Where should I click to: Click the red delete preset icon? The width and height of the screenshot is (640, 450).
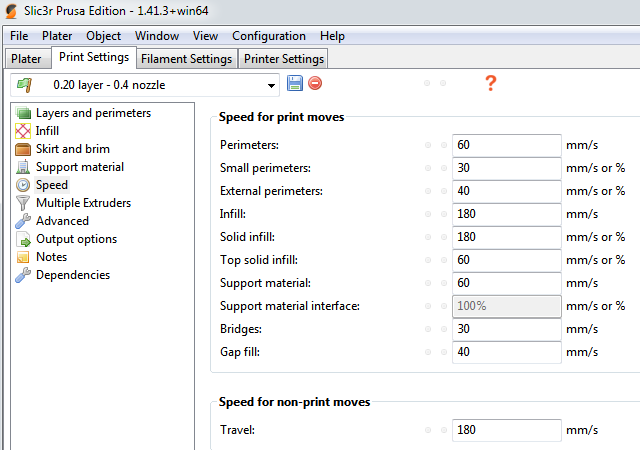click(315, 84)
